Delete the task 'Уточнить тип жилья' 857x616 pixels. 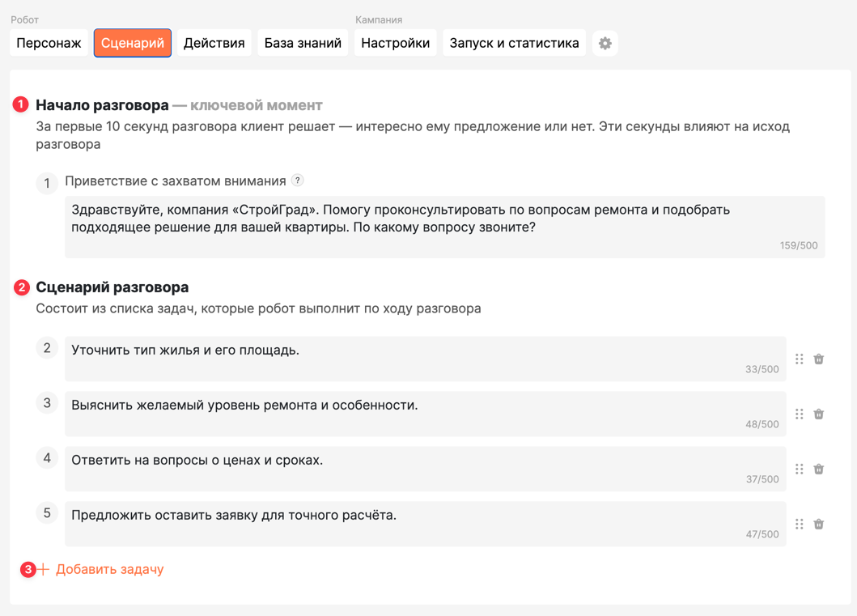[x=819, y=359]
